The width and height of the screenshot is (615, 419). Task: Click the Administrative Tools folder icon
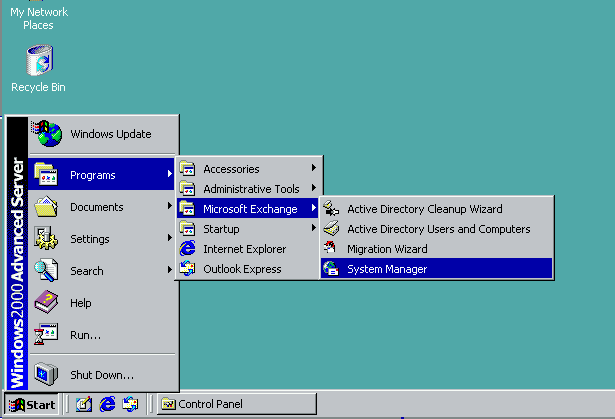[187, 188]
